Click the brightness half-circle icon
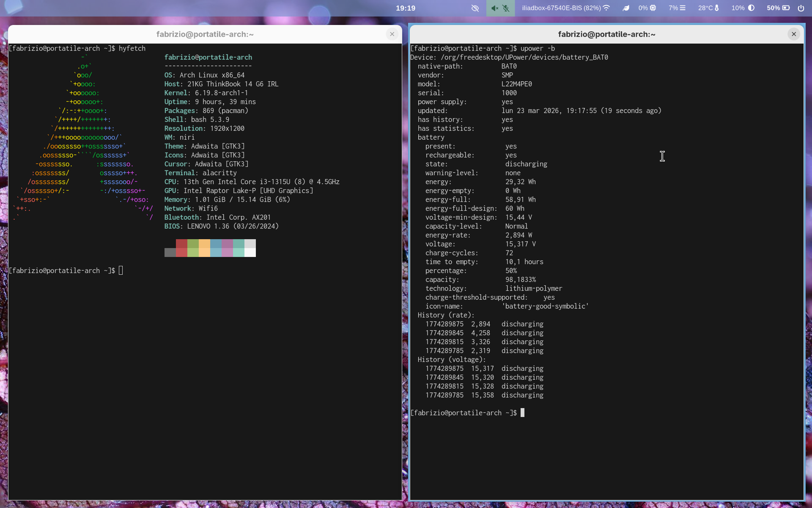 [x=751, y=8]
